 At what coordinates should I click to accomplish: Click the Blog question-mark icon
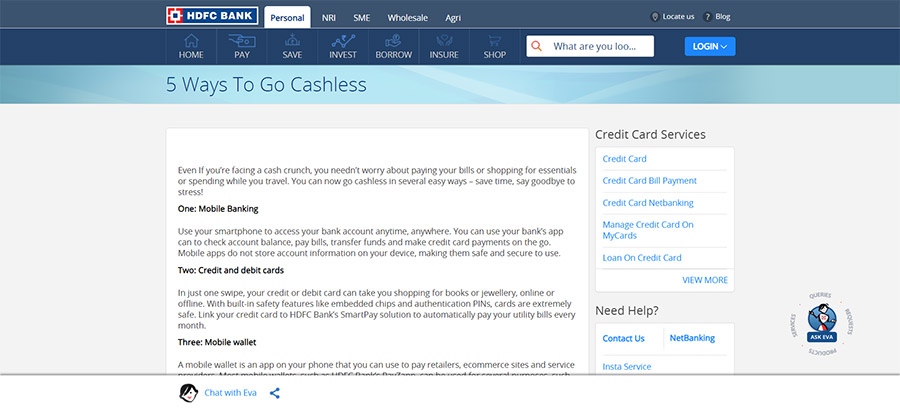pyautogui.click(x=708, y=17)
